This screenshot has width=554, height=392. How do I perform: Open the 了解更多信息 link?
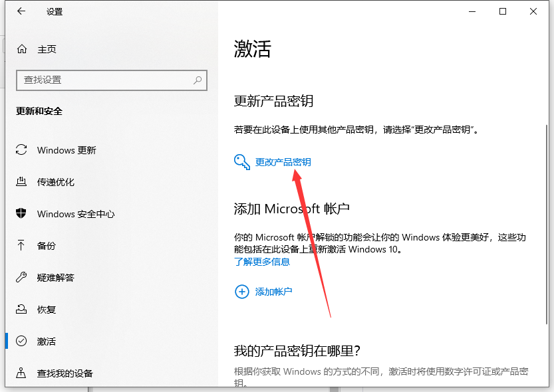pyautogui.click(x=262, y=262)
